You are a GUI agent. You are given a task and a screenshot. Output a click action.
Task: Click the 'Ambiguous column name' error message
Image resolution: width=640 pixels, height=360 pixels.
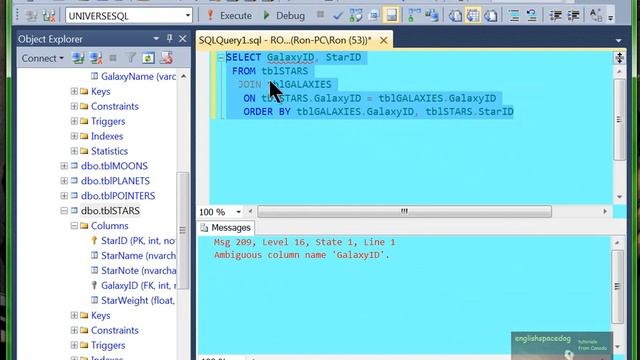coord(302,255)
